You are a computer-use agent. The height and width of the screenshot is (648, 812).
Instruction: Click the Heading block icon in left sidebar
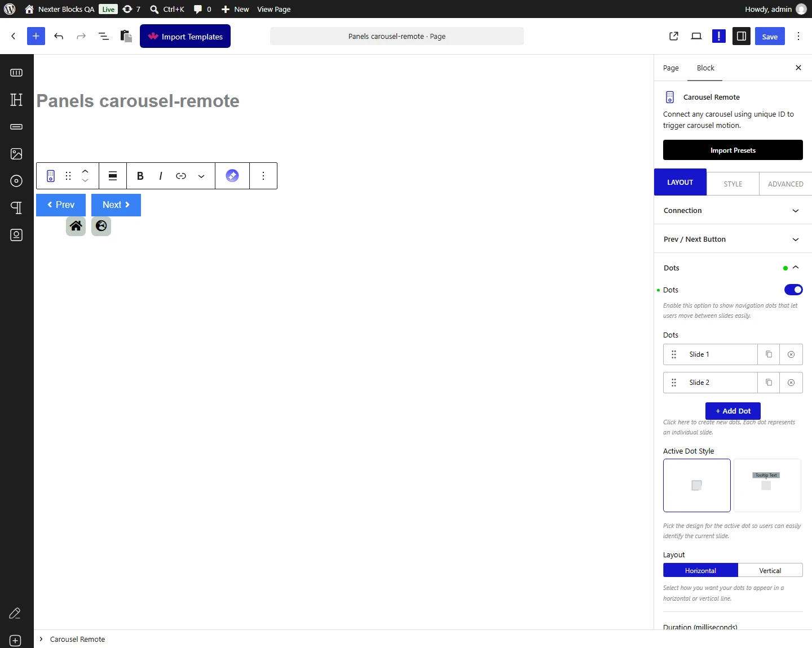(16, 100)
